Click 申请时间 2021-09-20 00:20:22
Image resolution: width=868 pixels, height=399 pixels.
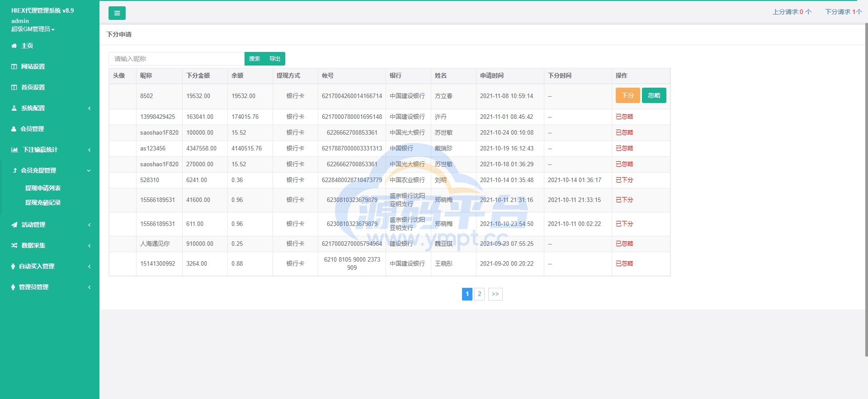point(507,263)
